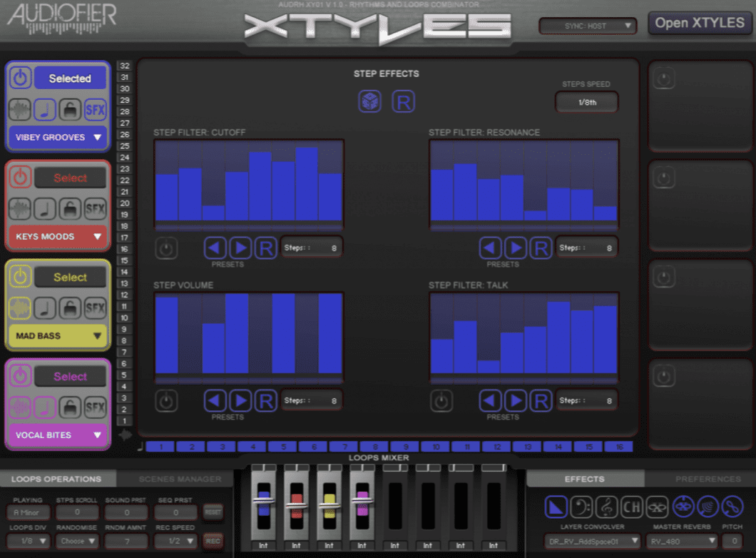Viewport: 756px width, 558px height.
Task: Click the R icon for Step Filter Cutoff
Action: [x=265, y=248]
